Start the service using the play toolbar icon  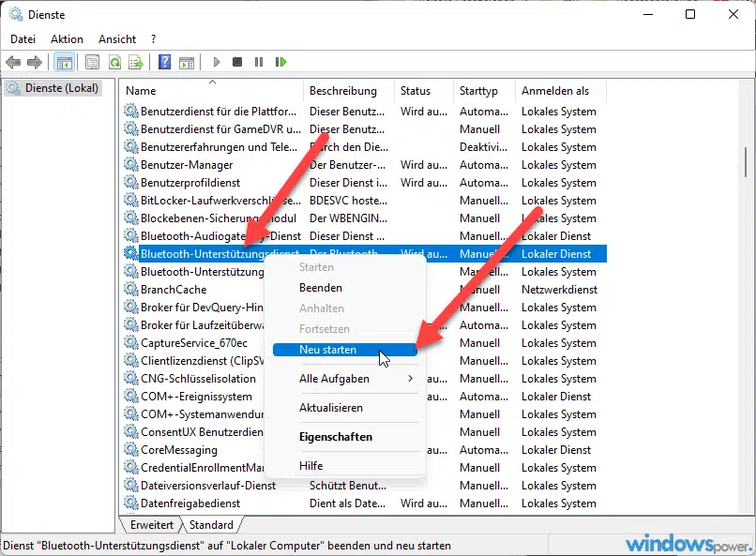pos(216,62)
